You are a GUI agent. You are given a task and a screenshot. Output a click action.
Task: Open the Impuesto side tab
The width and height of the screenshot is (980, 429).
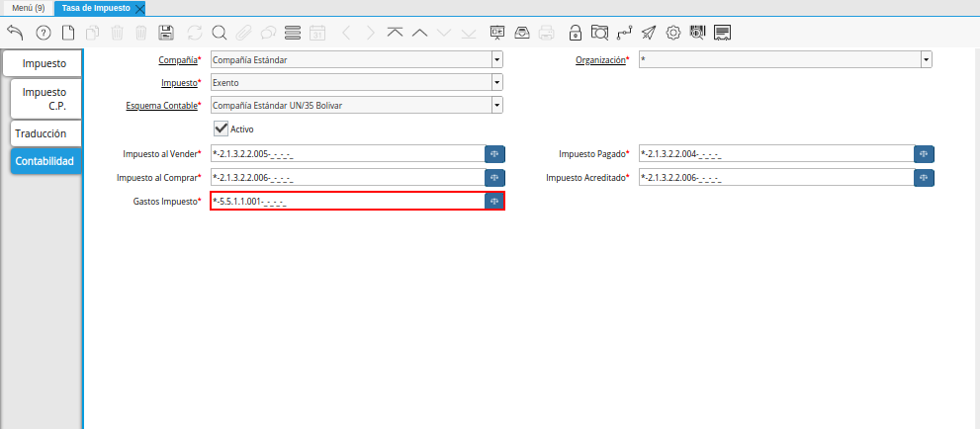(x=43, y=63)
